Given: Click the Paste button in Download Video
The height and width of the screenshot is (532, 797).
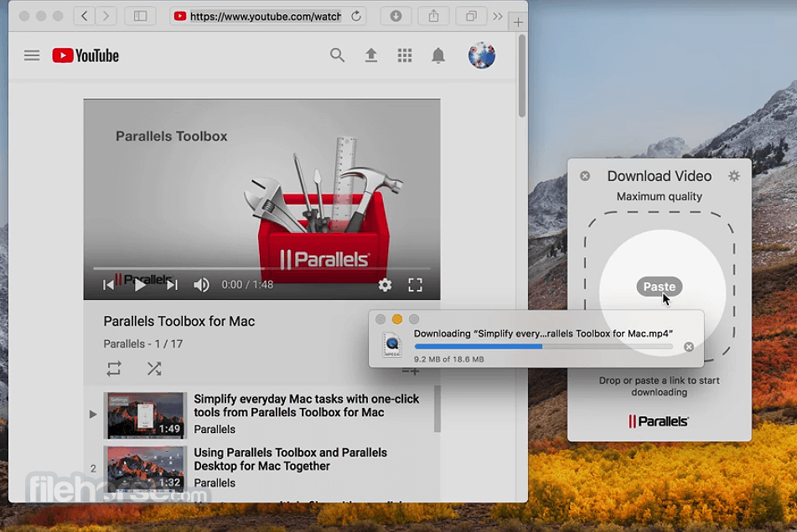Looking at the screenshot, I should (660, 287).
